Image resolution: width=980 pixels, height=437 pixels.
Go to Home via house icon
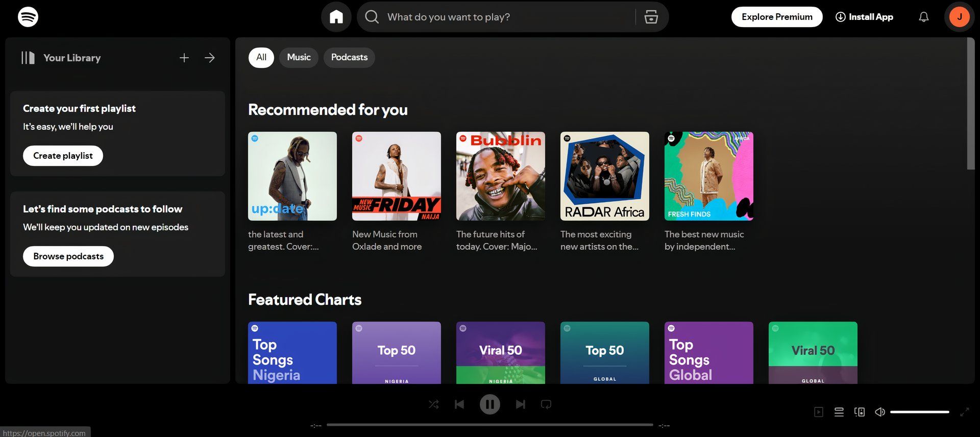click(336, 17)
